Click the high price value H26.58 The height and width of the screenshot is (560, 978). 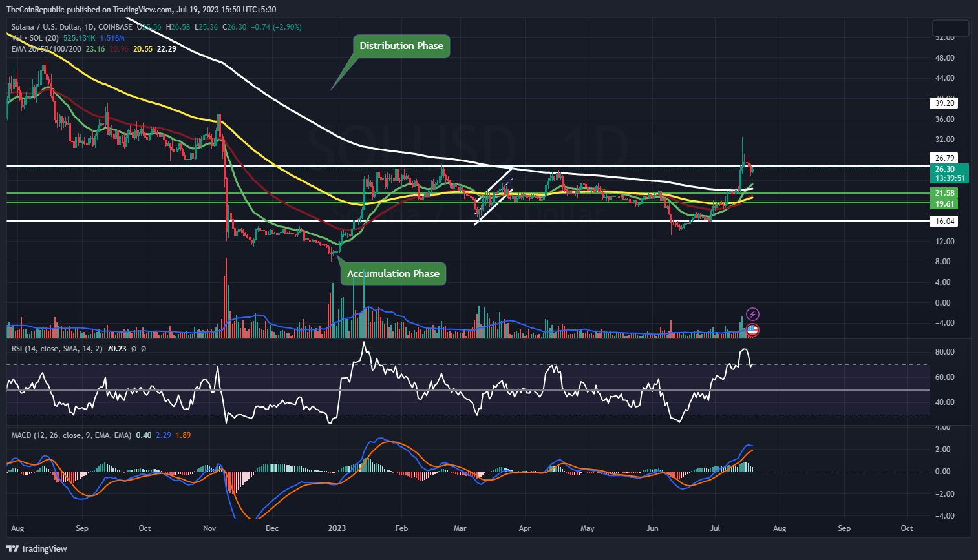tap(178, 27)
